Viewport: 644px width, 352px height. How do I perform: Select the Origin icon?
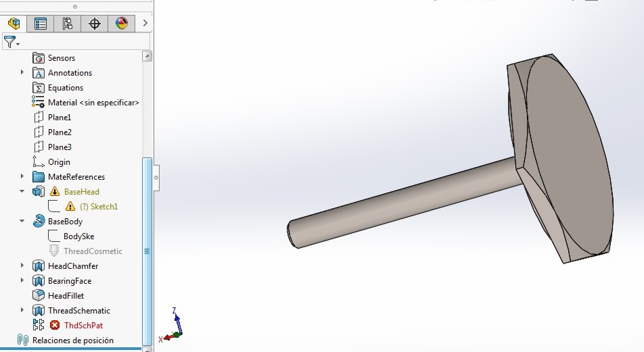click(38, 161)
